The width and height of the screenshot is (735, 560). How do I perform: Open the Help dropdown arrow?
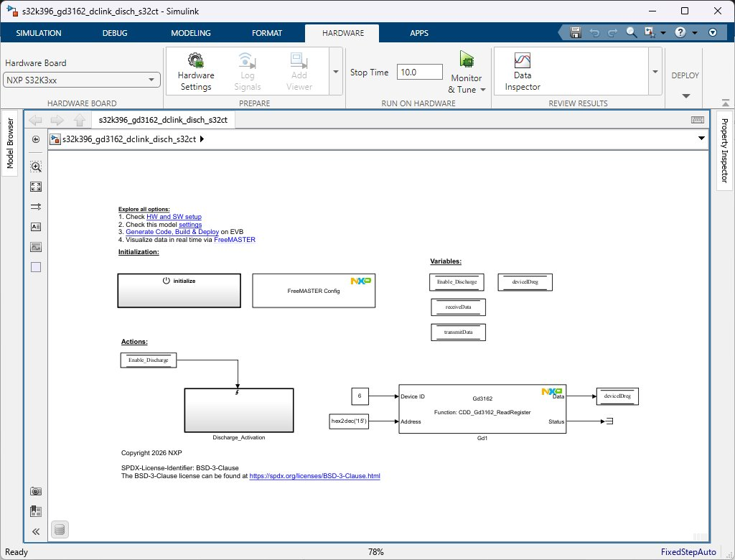[x=695, y=33]
